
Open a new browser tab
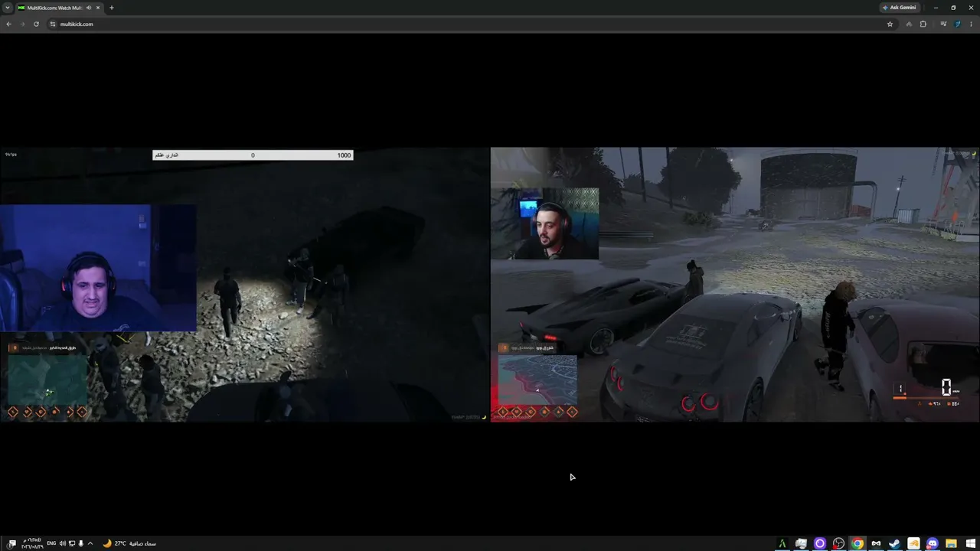pos(112,8)
